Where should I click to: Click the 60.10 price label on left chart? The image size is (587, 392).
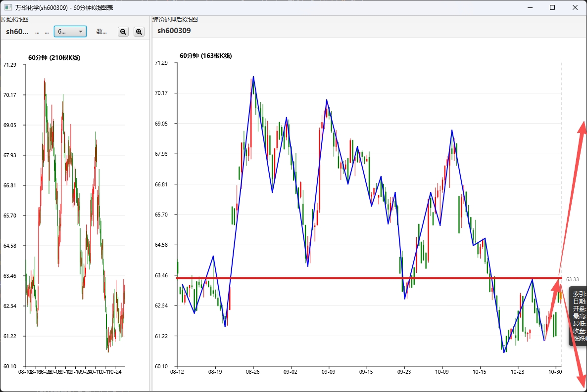click(x=10, y=366)
